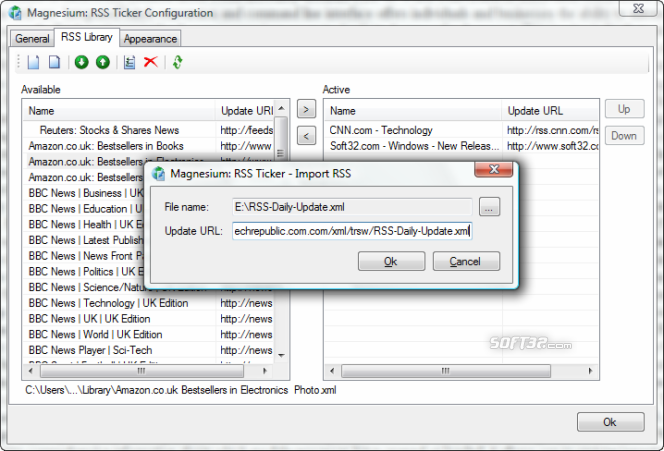
Task: Click the Available list horizontal scroll right arrow
Action: [x=265, y=371]
